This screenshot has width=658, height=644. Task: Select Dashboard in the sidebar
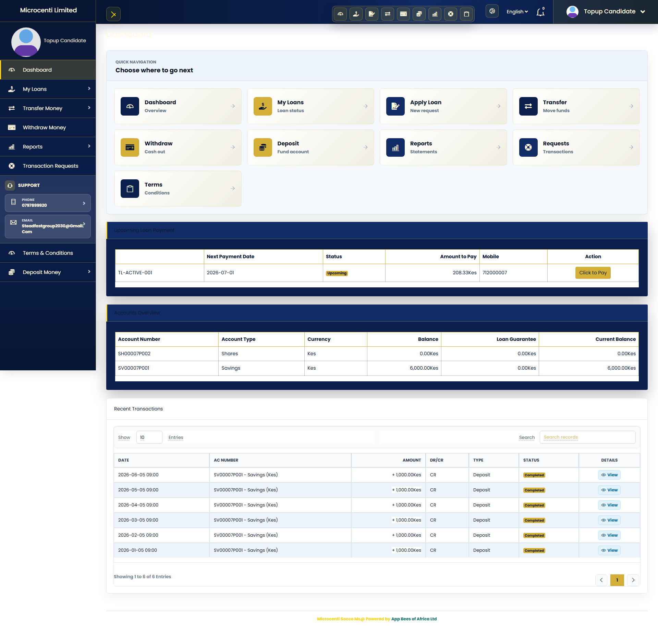(48, 70)
